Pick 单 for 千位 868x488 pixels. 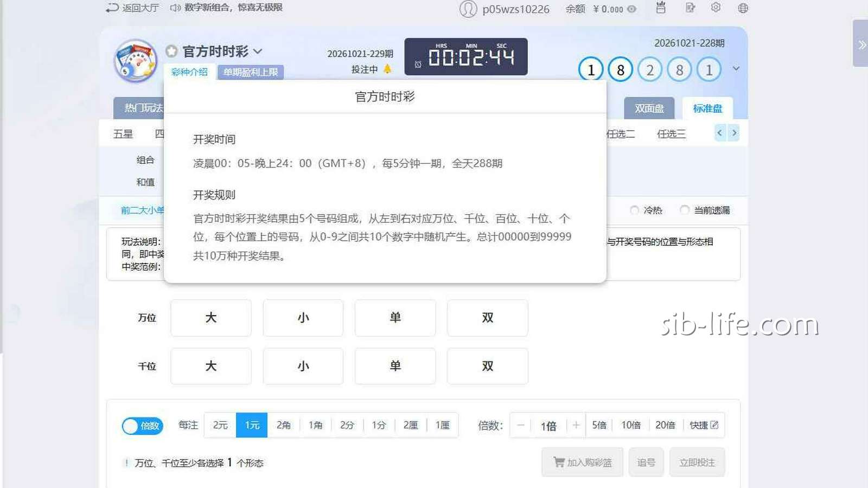[x=395, y=366]
